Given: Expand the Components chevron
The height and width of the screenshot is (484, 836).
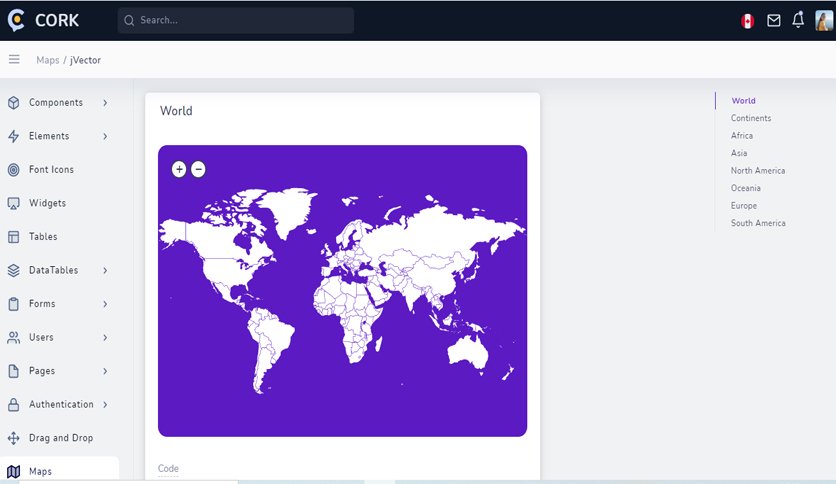Looking at the screenshot, I should [x=105, y=102].
